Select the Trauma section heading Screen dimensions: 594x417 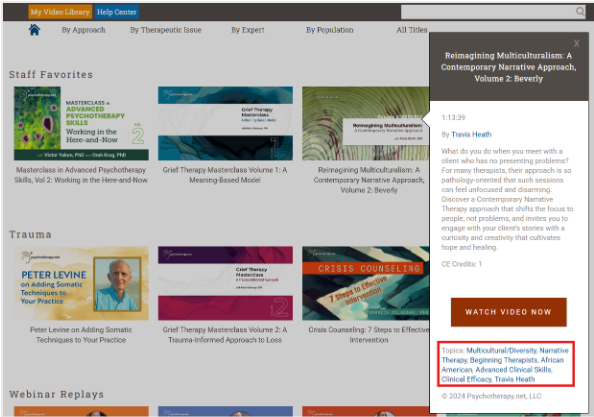point(30,234)
